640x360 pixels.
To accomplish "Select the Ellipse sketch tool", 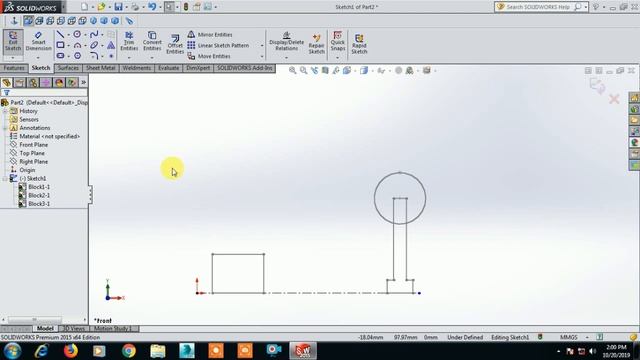I will point(94,45).
